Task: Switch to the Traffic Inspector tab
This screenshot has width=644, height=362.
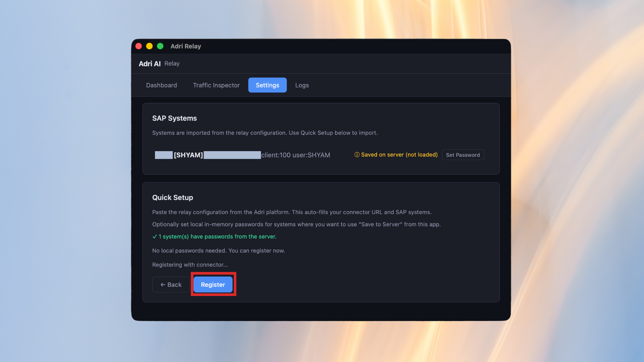Action: [x=216, y=85]
